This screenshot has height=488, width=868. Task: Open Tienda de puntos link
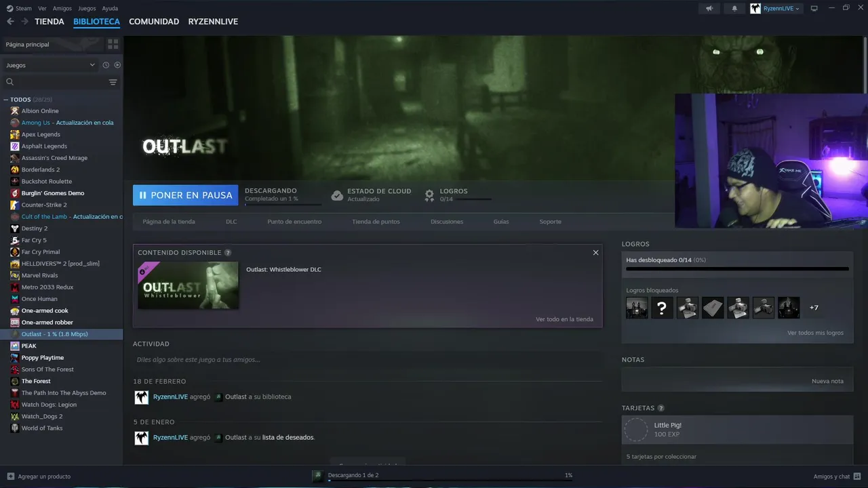(x=376, y=222)
